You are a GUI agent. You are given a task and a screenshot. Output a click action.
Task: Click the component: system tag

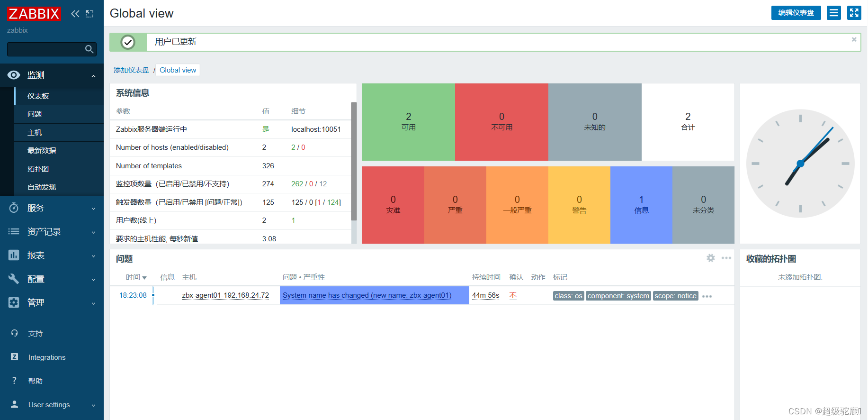click(618, 296)
